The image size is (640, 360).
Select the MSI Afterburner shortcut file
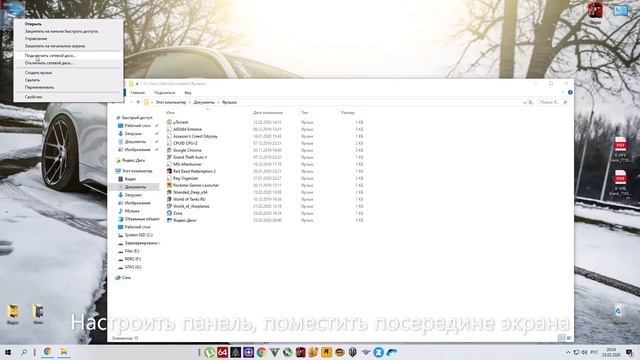pyautogui.click(x=184, y=164)
